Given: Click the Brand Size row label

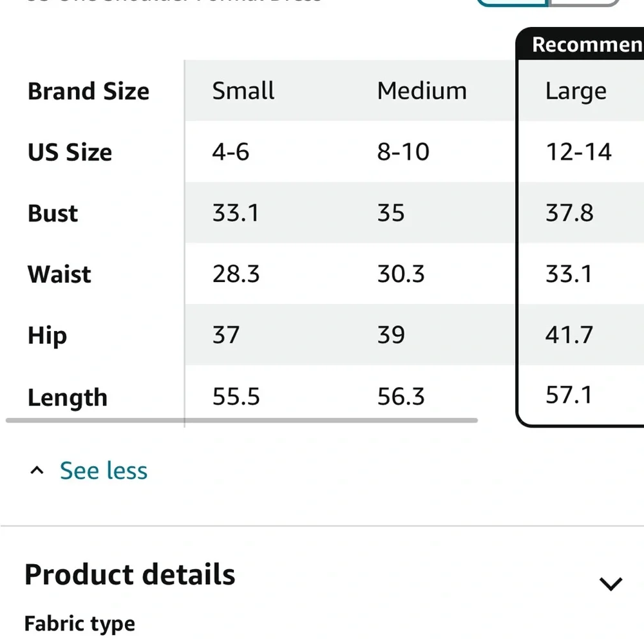Looking at the screenshot, I should tap(88, 91).
